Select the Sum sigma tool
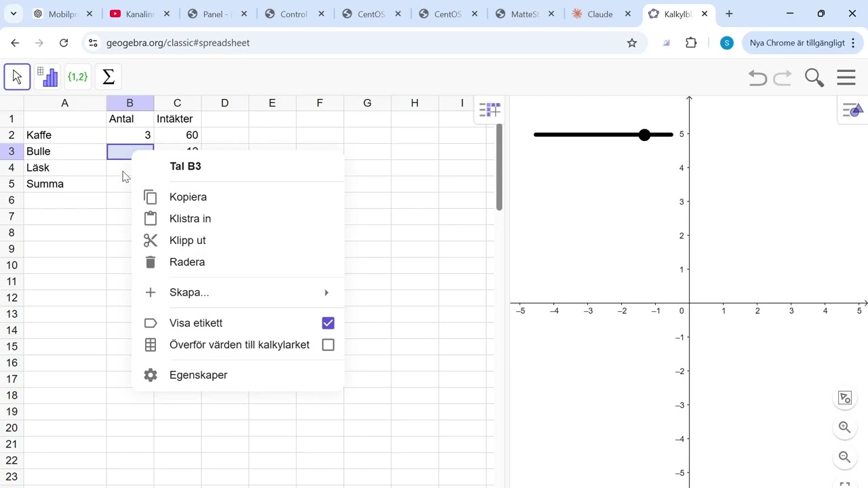 click(x=108, y=77)
